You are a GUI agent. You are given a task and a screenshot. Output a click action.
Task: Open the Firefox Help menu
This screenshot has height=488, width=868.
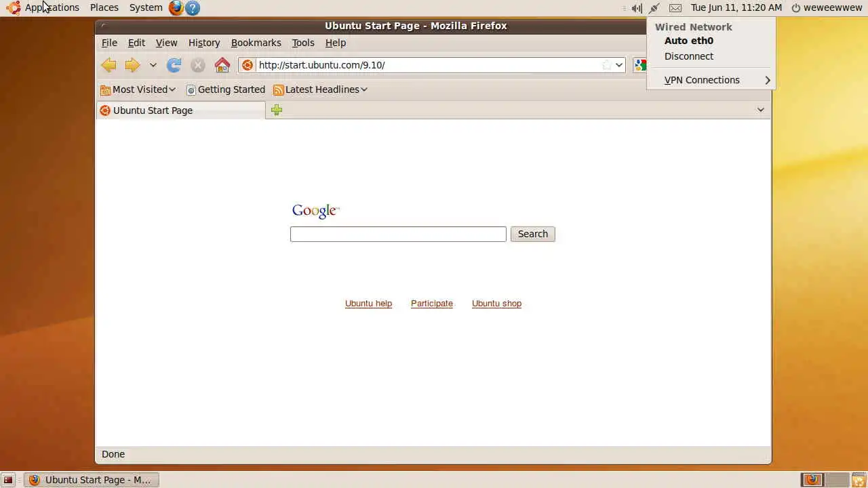336,43
